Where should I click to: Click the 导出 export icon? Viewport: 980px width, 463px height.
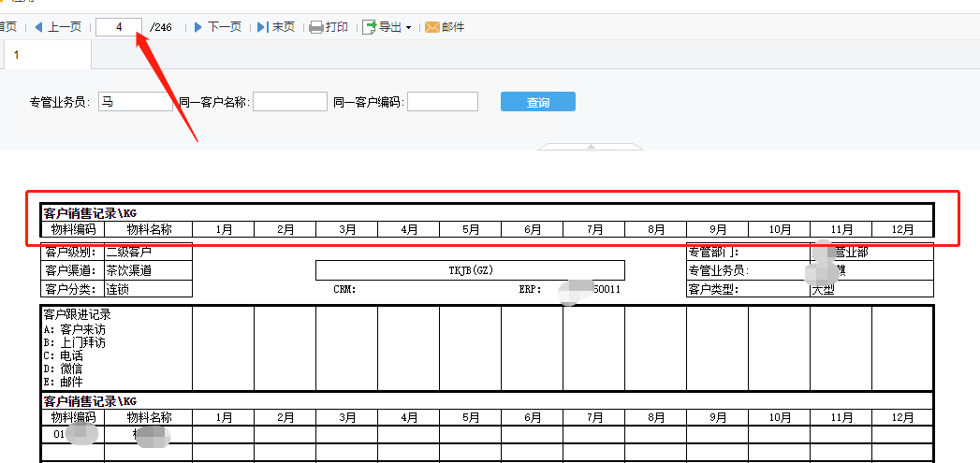[370, 27]
